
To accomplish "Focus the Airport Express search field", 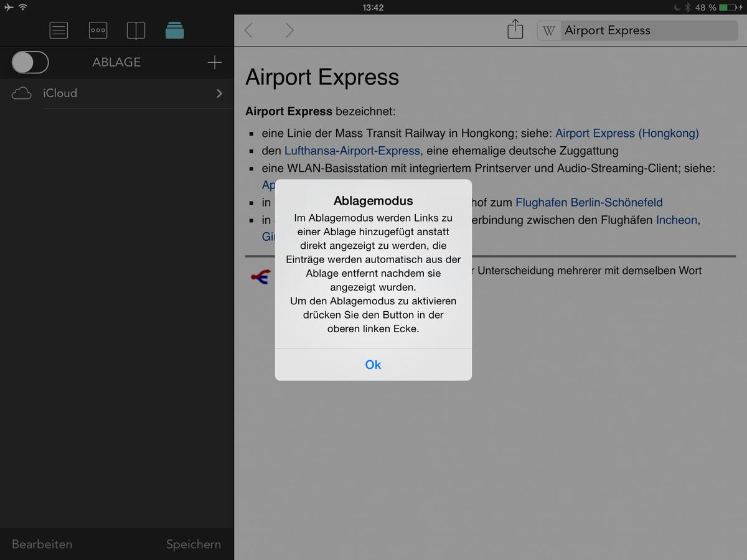I will (637, 30).
